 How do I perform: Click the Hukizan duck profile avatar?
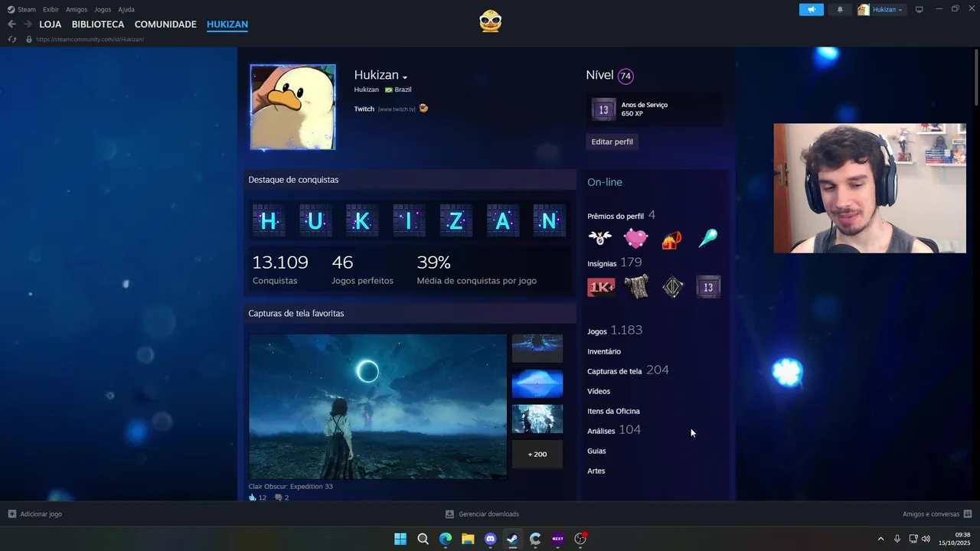click(x=292, y=107)
